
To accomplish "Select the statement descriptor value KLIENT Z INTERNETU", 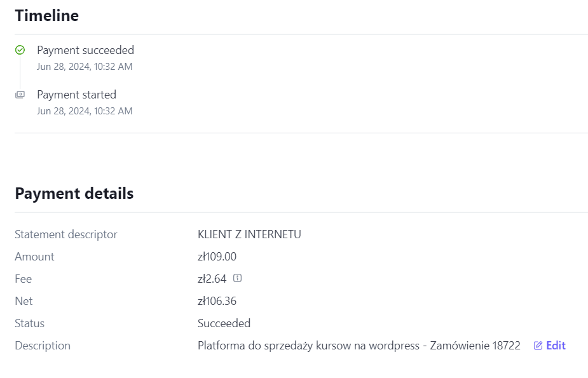I will pos(249,234).
